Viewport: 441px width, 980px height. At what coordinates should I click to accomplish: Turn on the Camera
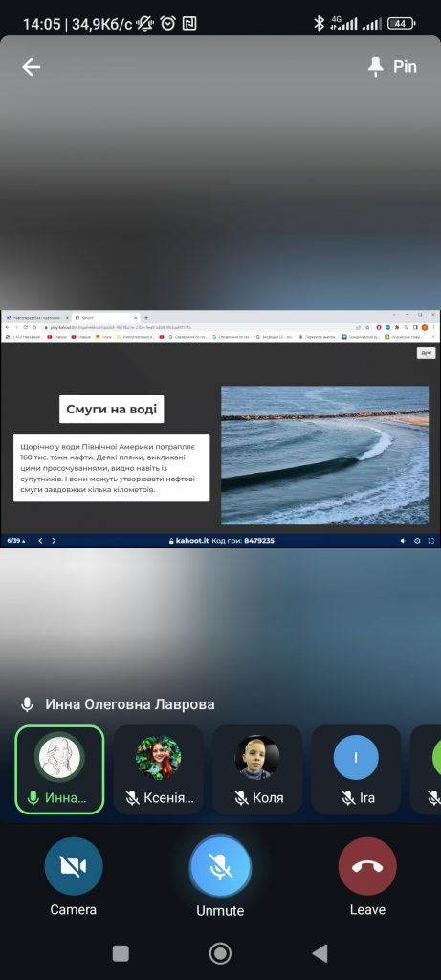(x=73, y=877)
